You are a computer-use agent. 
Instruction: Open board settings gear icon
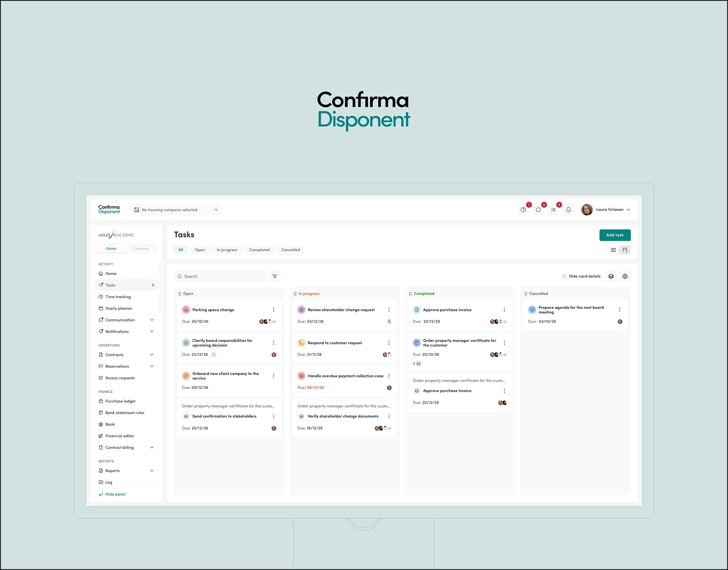pos(625,276)
